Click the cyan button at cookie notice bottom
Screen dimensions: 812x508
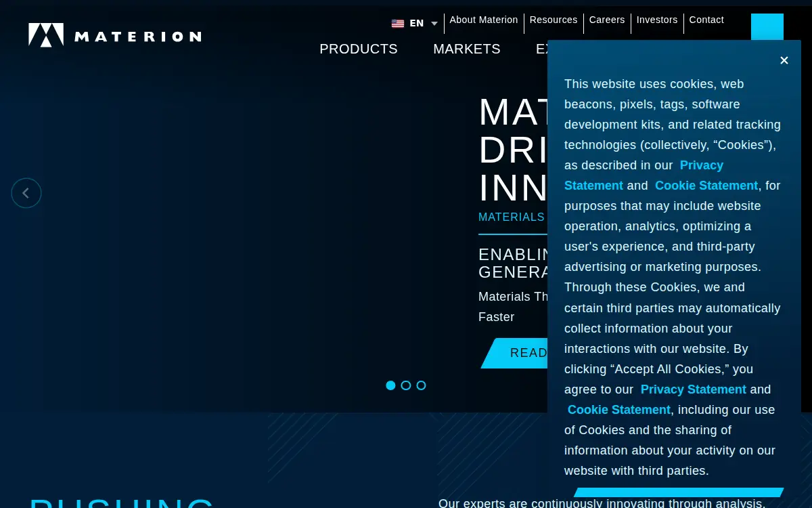tap(679, 492)
